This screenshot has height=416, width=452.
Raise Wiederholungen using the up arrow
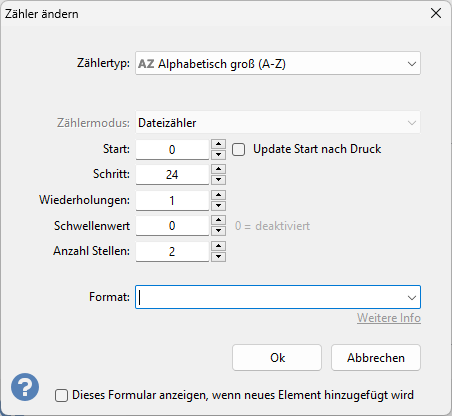pos(218,195)
